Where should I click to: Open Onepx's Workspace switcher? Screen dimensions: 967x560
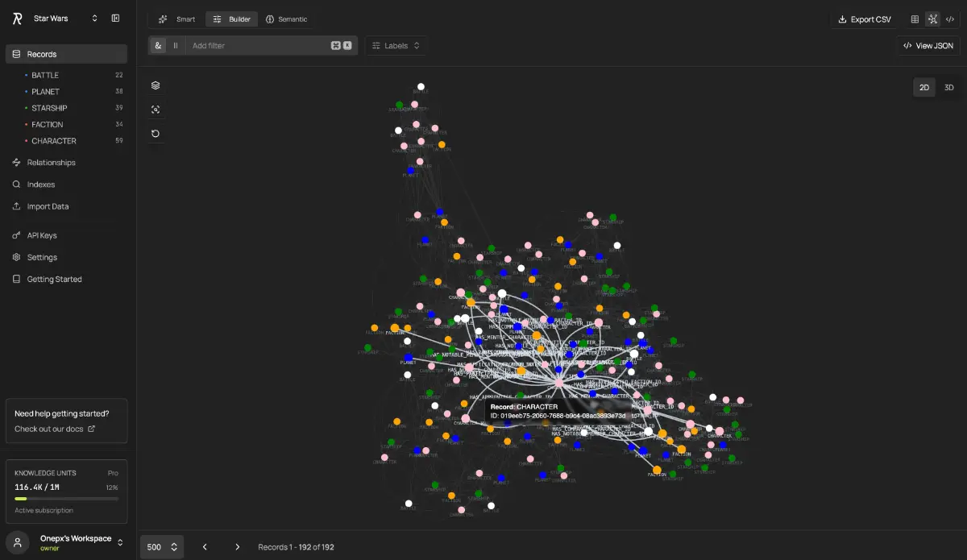(x=66, y=542)
